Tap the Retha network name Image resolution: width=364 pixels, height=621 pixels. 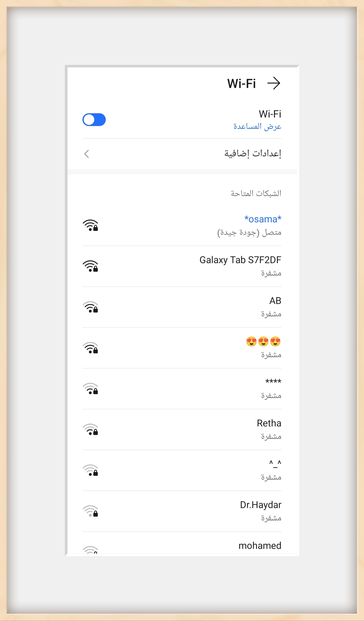[x=269, y=423]
